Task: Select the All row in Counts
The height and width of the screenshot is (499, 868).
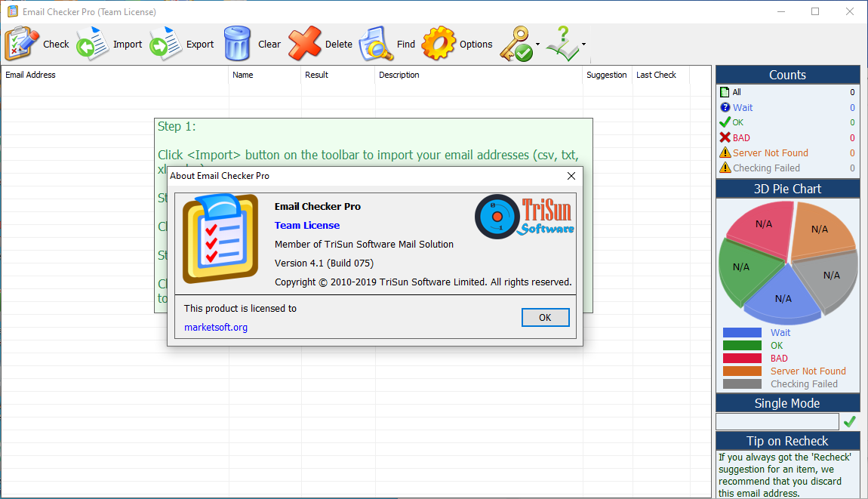Action: pos(788,92)
